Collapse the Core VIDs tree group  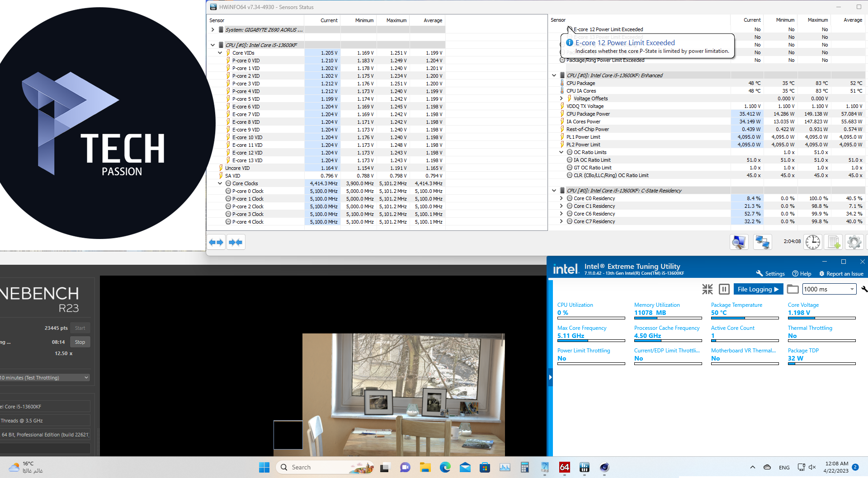pos(220,53)
